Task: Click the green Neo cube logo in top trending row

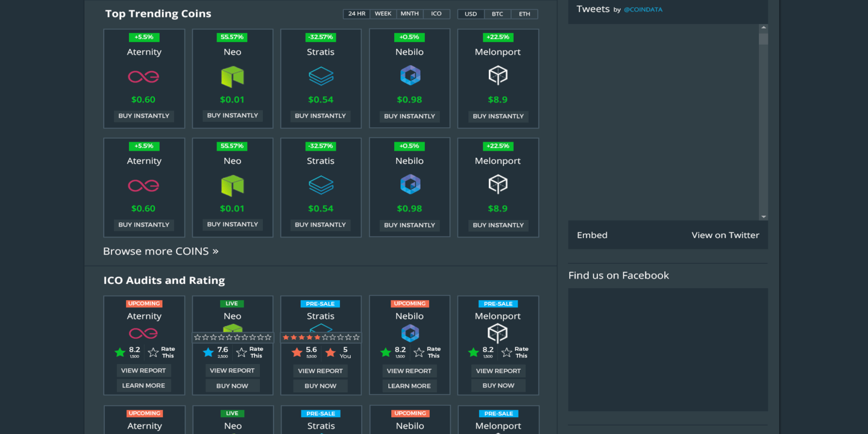Action: tap(232, 77)
